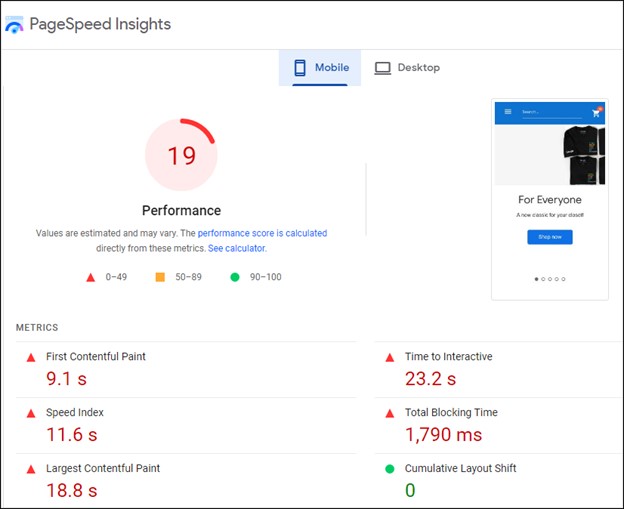Screen dimensions: 624x509
Task: Click the green circle 90–100 legend icon
Action: coord(235,277)
